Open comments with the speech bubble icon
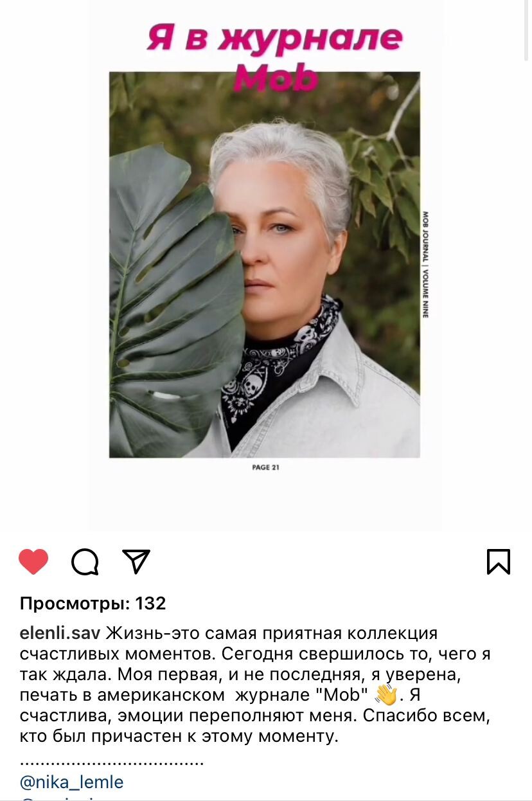The image size is (532, 801). (x=85, y=562)
